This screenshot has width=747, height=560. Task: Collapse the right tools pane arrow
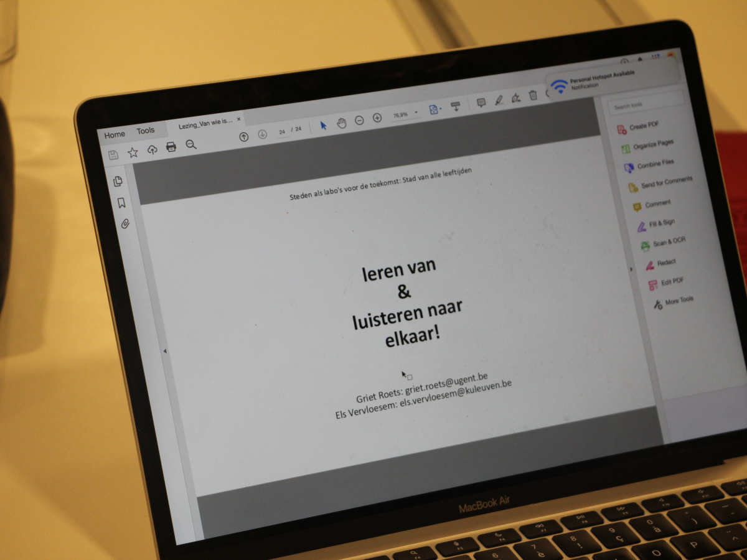click(631, 269)
